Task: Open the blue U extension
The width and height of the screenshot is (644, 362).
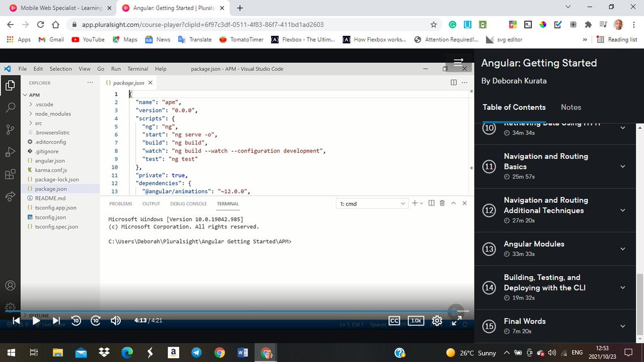Action: pyautogui.click(x=467, y=25)
